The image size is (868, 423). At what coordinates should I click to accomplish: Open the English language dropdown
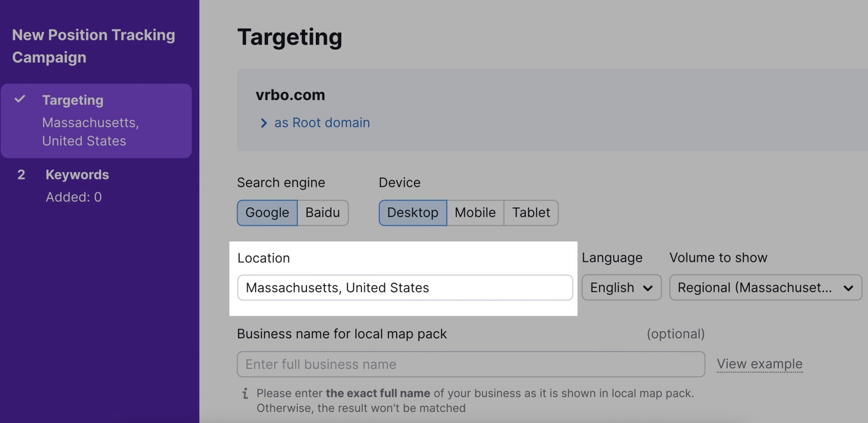(x=621, y=287)
